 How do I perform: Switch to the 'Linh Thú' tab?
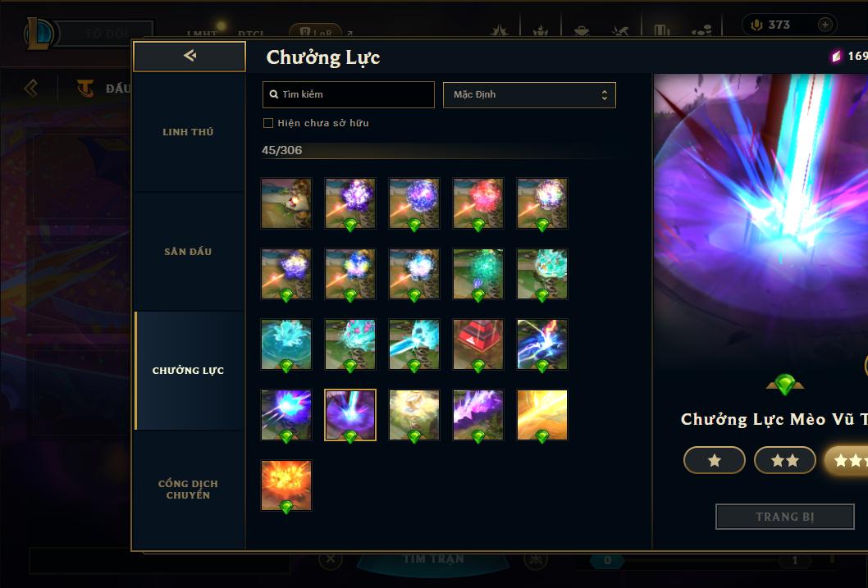(188, 132)
